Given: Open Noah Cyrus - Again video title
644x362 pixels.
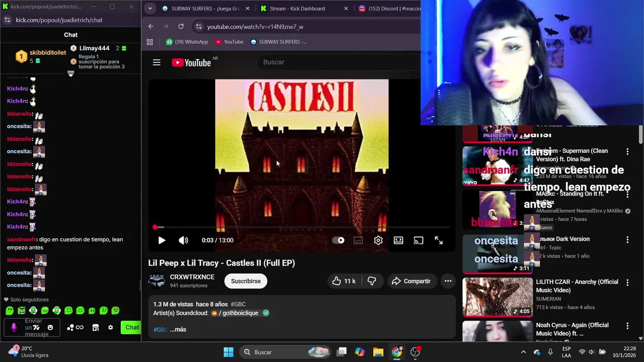Looking at the screenshot, I should [573, 329].
